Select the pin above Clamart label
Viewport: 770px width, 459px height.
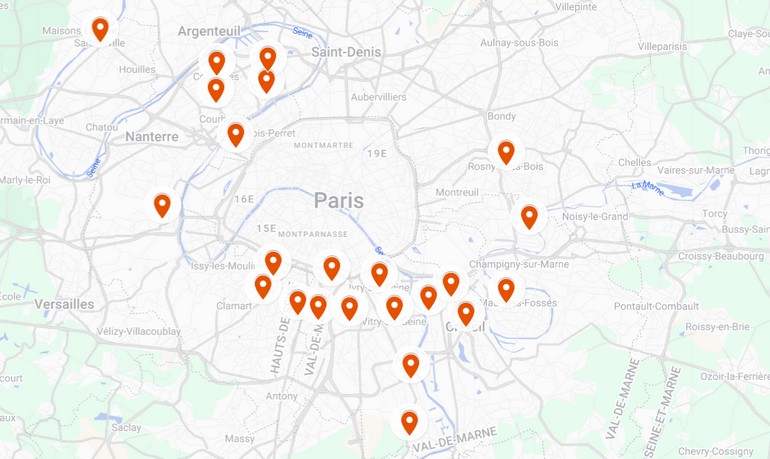263,287
